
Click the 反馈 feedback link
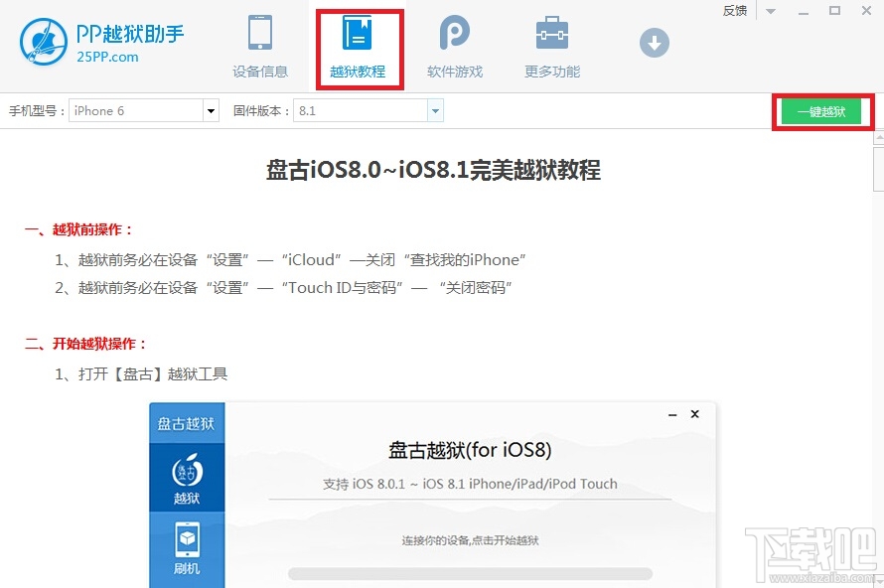(735, 11)
